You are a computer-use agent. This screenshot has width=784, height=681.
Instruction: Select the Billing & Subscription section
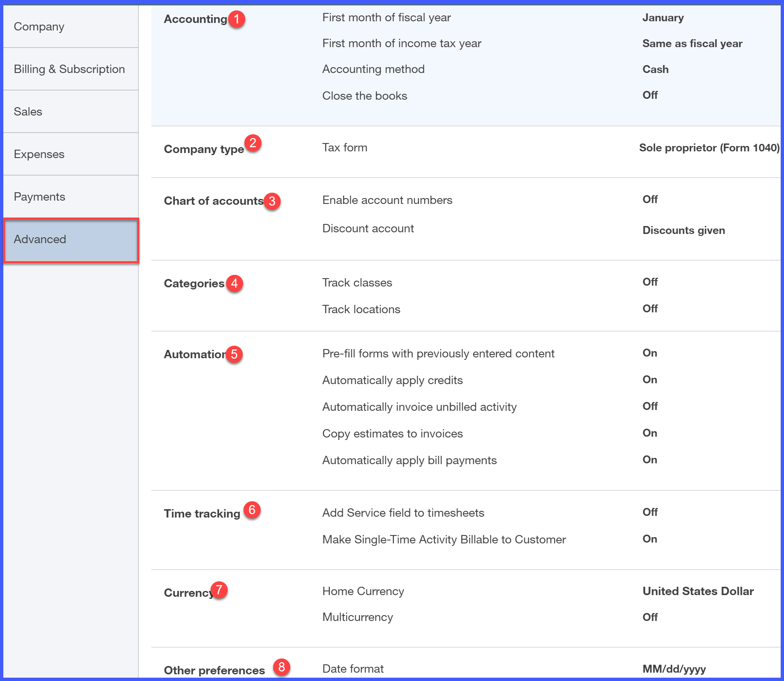69,69
